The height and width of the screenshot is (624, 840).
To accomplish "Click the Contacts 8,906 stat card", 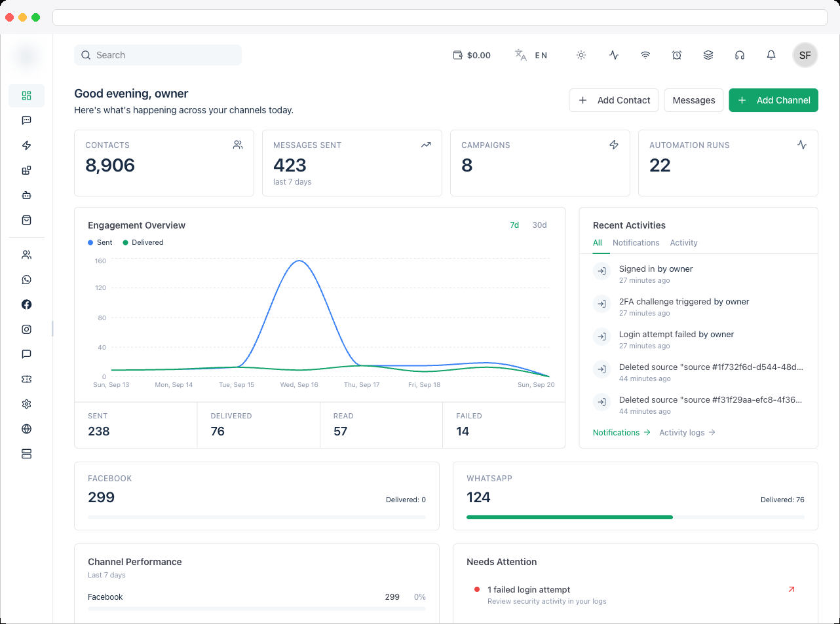I will coord(164,163).
